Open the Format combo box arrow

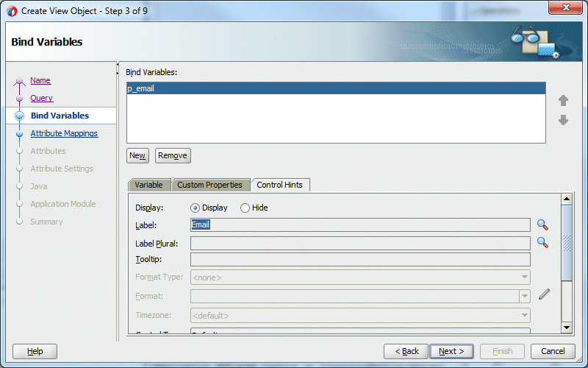point(525,297)
